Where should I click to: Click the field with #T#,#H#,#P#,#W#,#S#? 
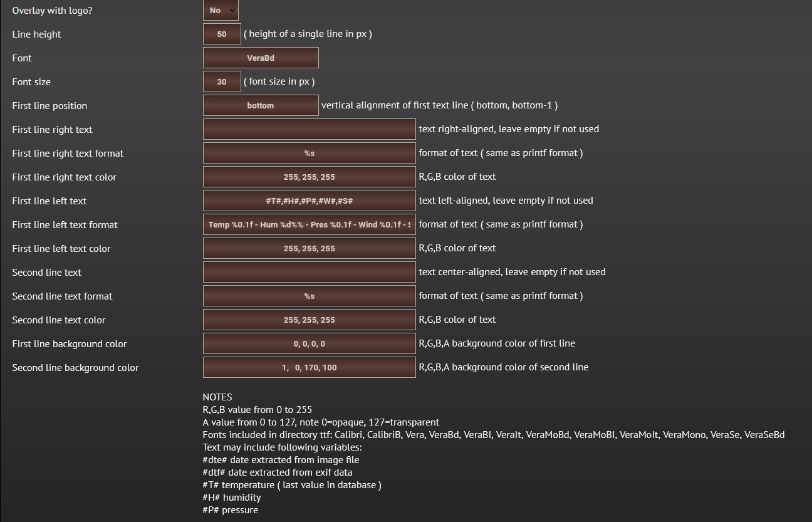[x=309, y=201]
